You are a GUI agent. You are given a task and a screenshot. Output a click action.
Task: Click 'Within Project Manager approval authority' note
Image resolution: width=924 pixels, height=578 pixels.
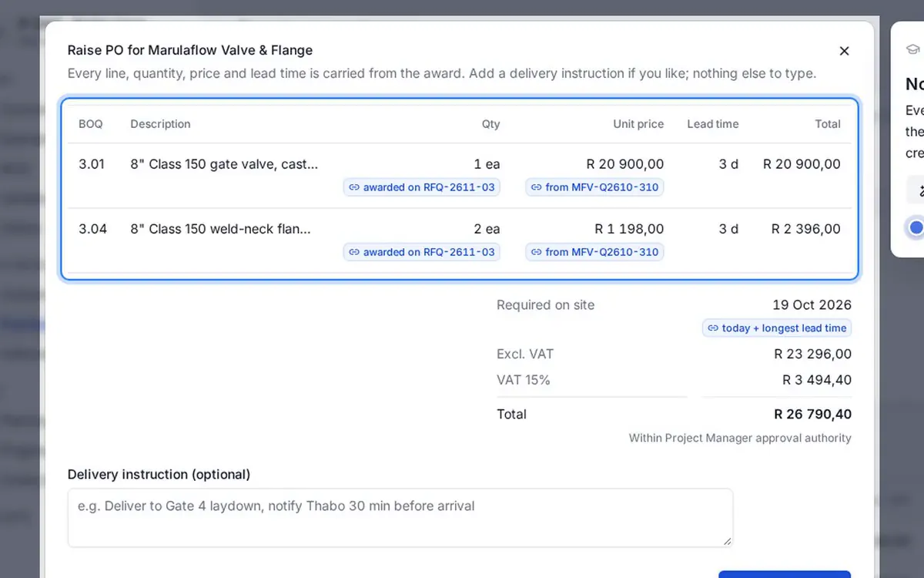[x=740, y=439]
